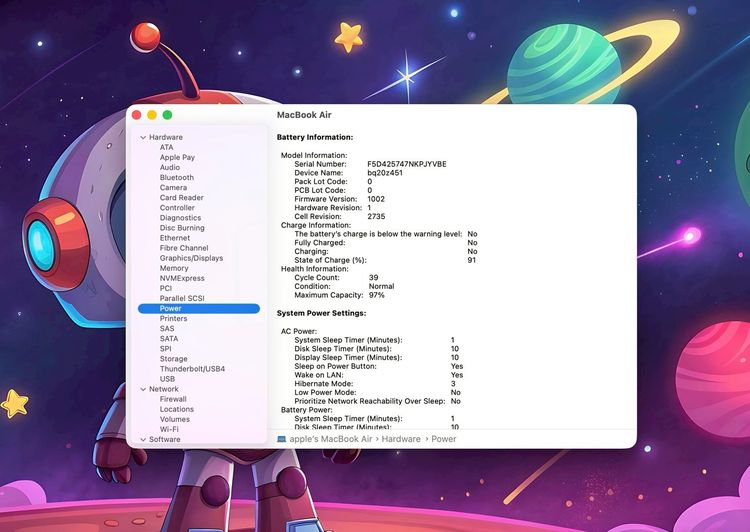Choose the Thunderbolt/USB4 sidebar item
This screenshot has width=750, height=532.
point(192,369)
